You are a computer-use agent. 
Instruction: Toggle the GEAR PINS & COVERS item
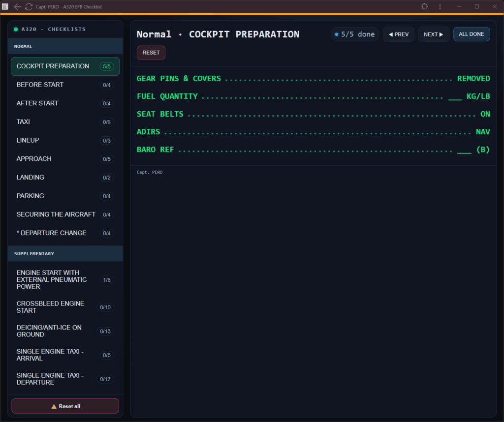(x=313, y=79)
